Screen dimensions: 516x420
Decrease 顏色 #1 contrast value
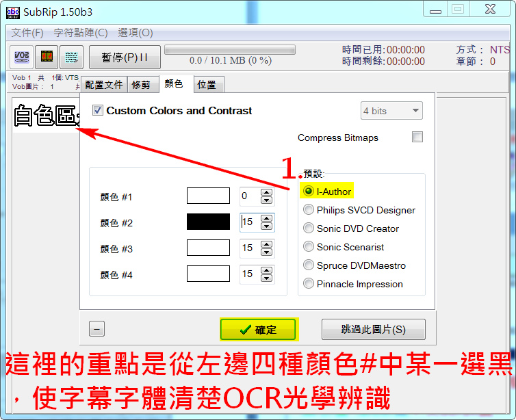pyautogui.click(x=267, y=200)
